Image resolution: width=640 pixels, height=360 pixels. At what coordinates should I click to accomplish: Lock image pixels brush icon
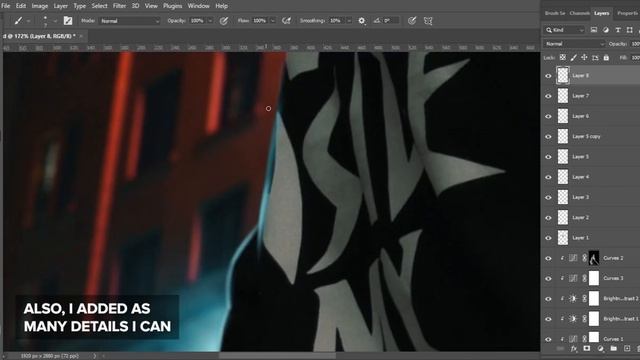coord(573,58)
